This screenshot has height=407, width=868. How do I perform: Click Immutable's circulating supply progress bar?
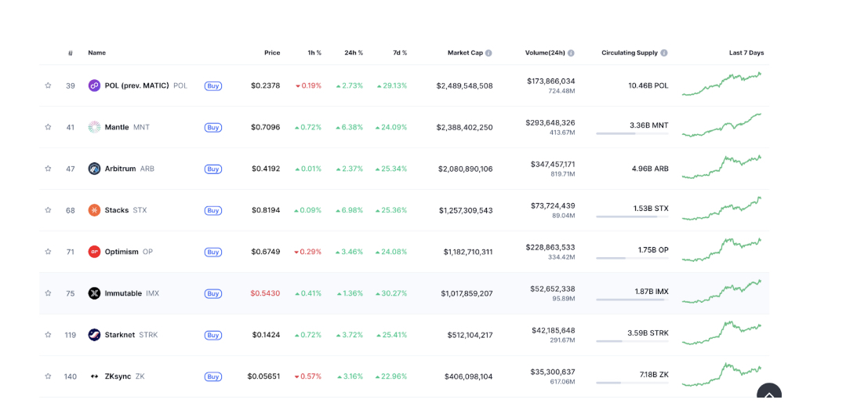[x=632, y=300]
